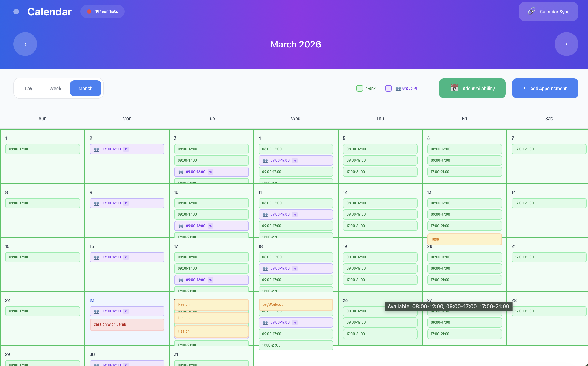Viewport: 588px width, 366px height.
Task: Click the group icon on March 2 session
Action: 96,149
